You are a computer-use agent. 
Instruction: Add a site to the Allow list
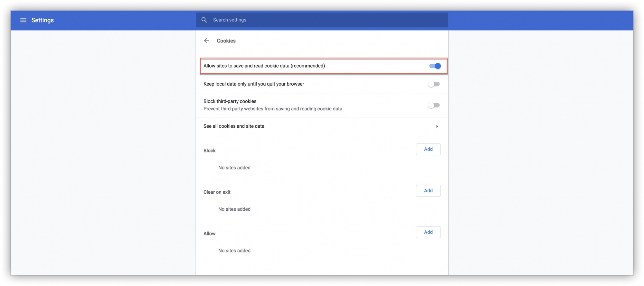[428, 232]
